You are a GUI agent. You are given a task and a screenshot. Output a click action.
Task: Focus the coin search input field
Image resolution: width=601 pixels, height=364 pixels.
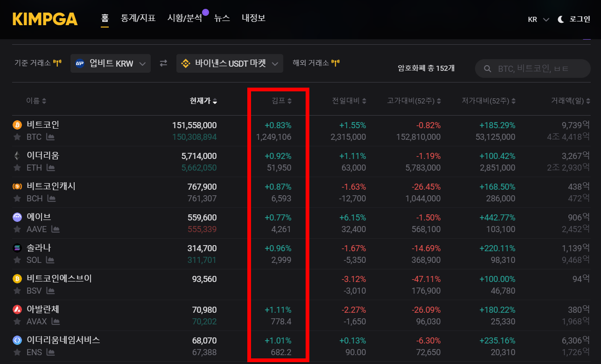click(532, 69)
